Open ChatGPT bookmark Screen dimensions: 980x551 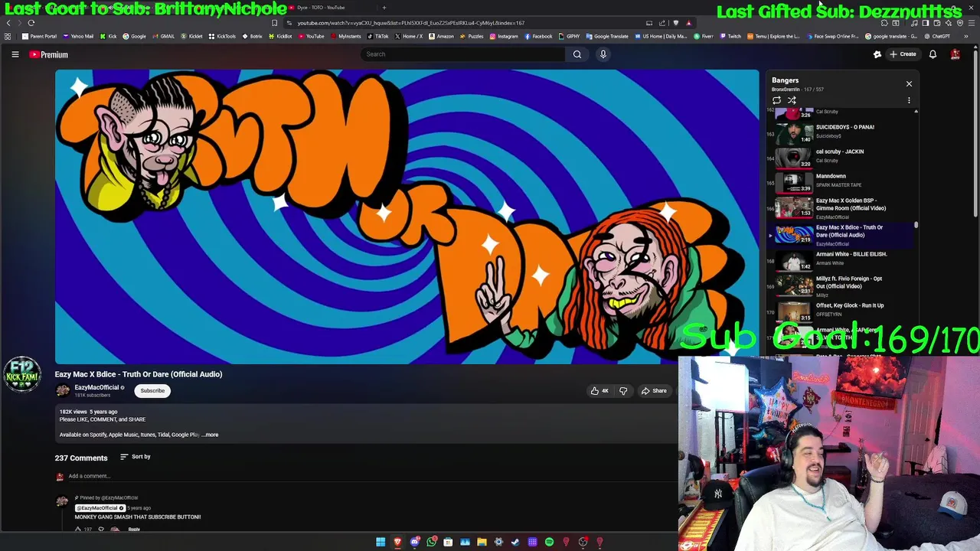click(x=937, y=36)
